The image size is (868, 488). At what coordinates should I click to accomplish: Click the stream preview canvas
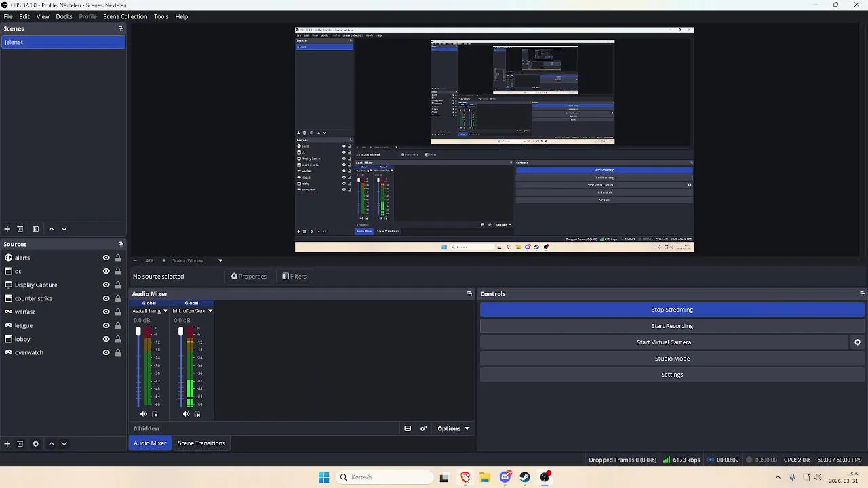point(494,140)
